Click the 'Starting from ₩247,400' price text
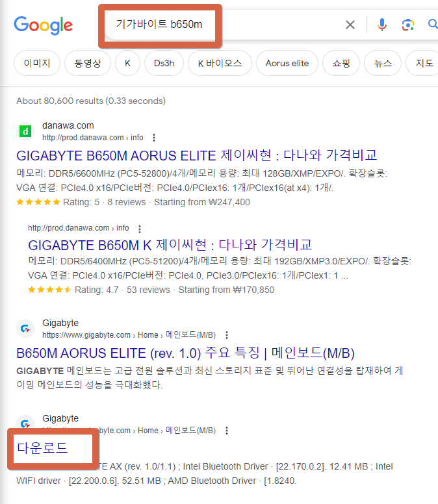438x504 pixels. coord(202,202)
